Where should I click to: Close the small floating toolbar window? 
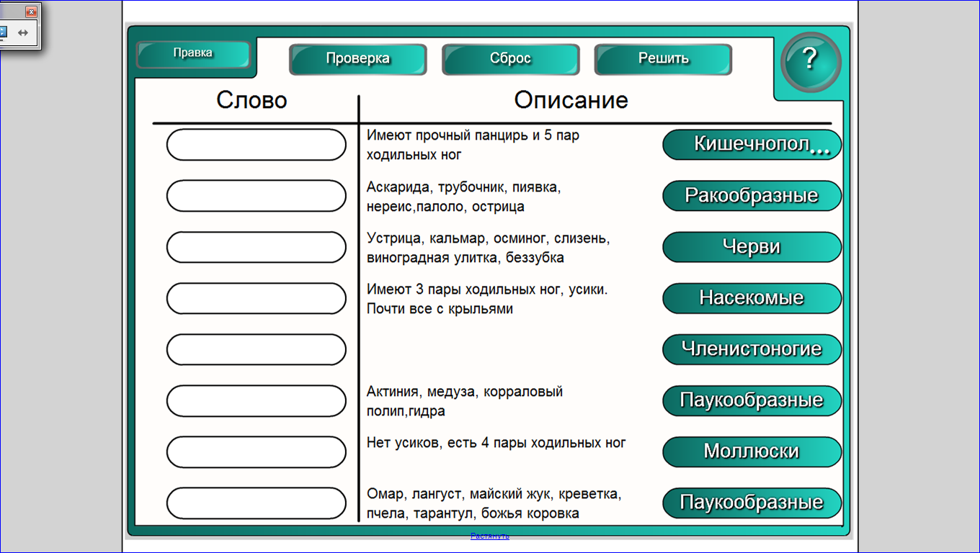point(31,12)
